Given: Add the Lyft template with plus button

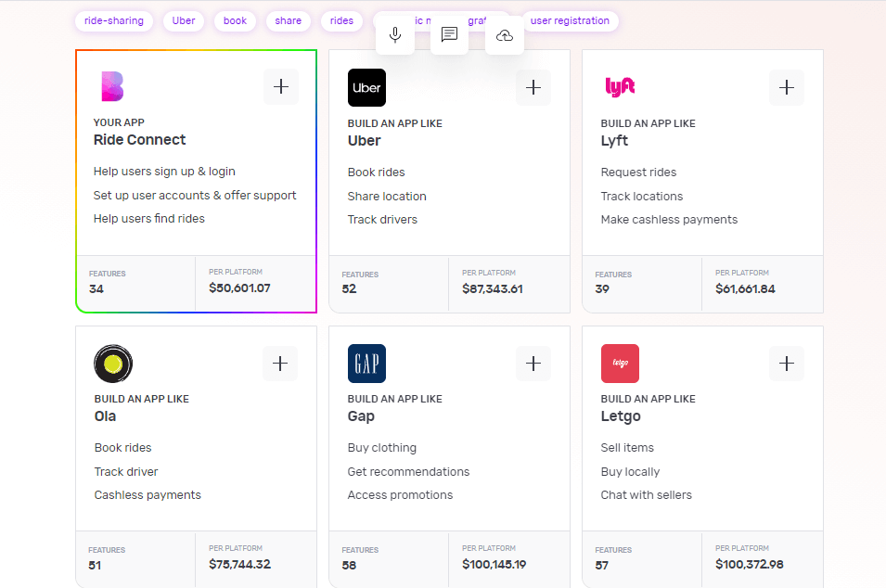Looking at the screenshot, I should click(x=787, y=87).
